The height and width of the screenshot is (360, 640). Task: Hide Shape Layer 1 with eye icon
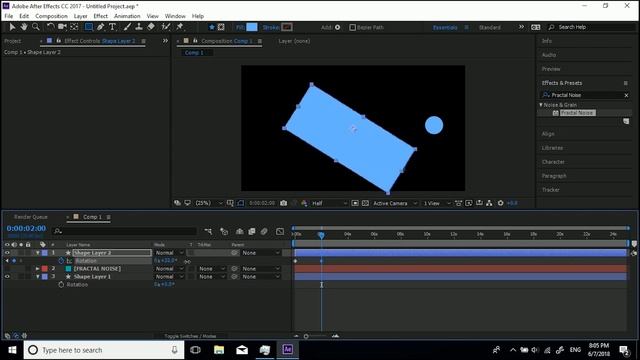7,276
